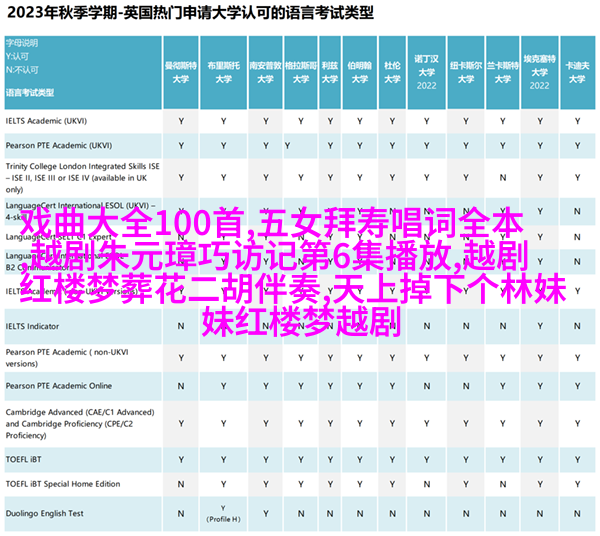
Task: Click Pearson PTE Academic (UKVI) Y under 格拉斯哥大学
Action: tap(287, 146)
